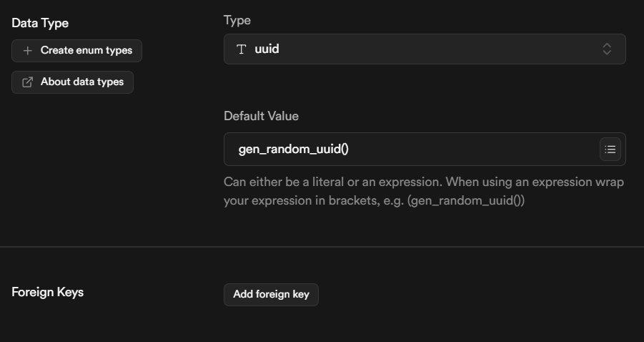This screenshot has width=644, height=342.
Task: Click the uuid value in the Type selector
Action: click(267, 49)
